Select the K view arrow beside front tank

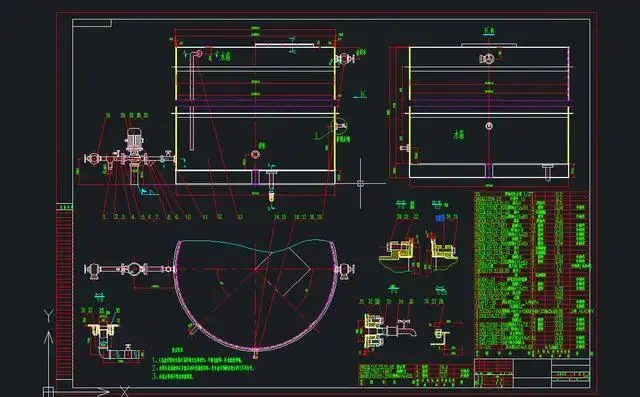pyautogui.click(x=360, y=95)
